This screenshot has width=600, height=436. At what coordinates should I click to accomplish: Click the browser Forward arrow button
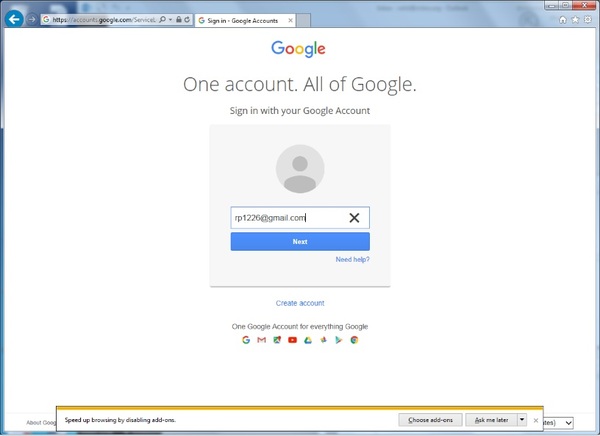pos(33,19)
